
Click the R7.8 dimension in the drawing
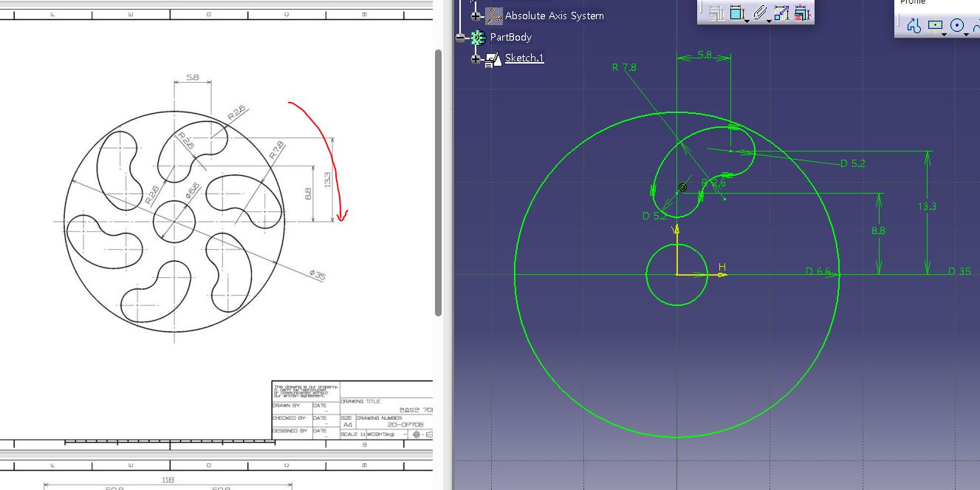point(276,151)
